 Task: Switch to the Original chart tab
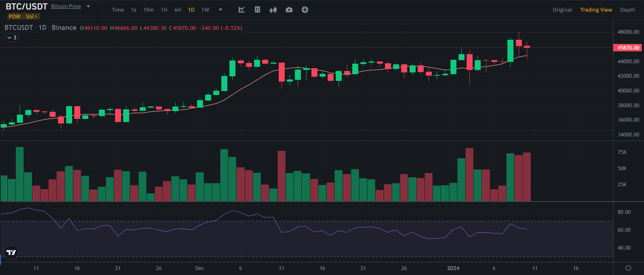562,10
